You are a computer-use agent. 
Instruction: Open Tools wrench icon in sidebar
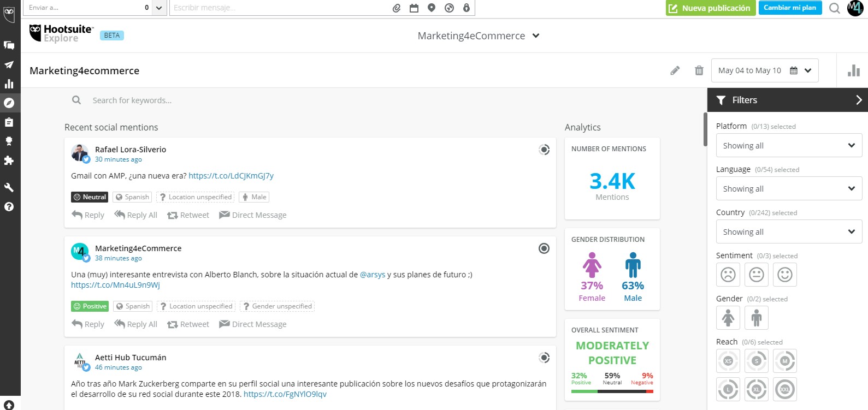coord(9,187)
